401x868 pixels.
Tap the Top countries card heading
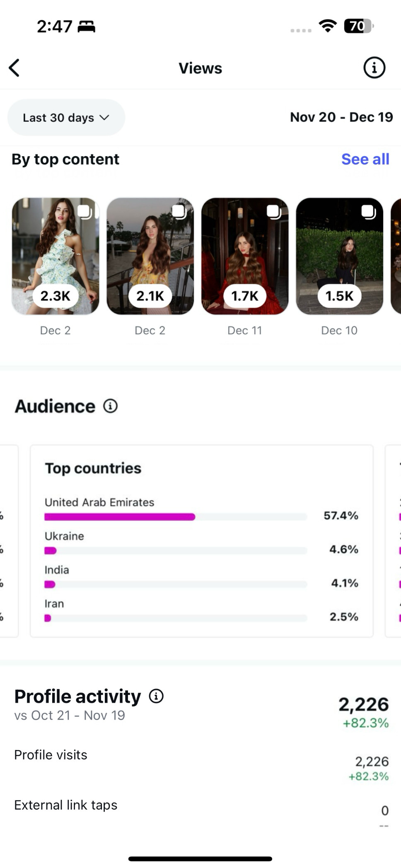point(93,468)
